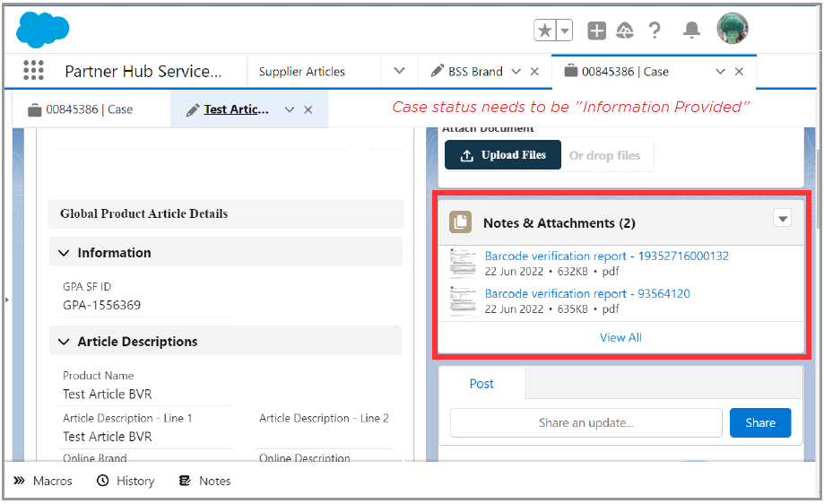Expand the Supplier Articles navigation dropdown
The width and height of the screenshot is (824, 504).
(399, 71)
